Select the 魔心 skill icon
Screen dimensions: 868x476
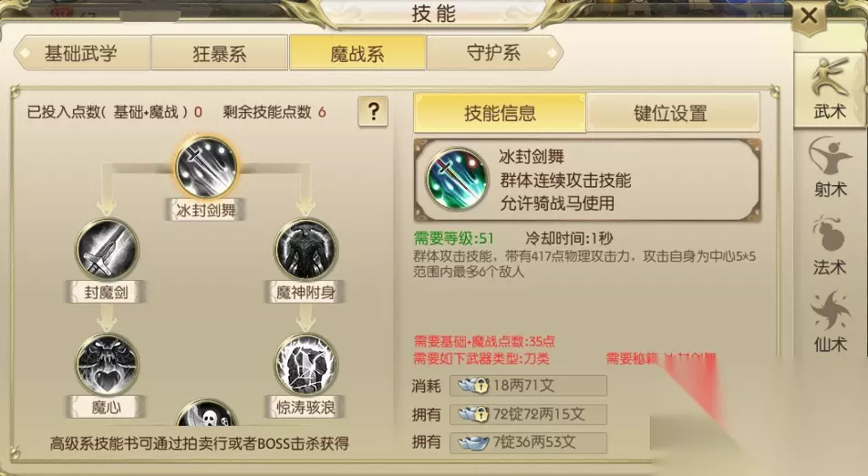click(x=107, y=364)
